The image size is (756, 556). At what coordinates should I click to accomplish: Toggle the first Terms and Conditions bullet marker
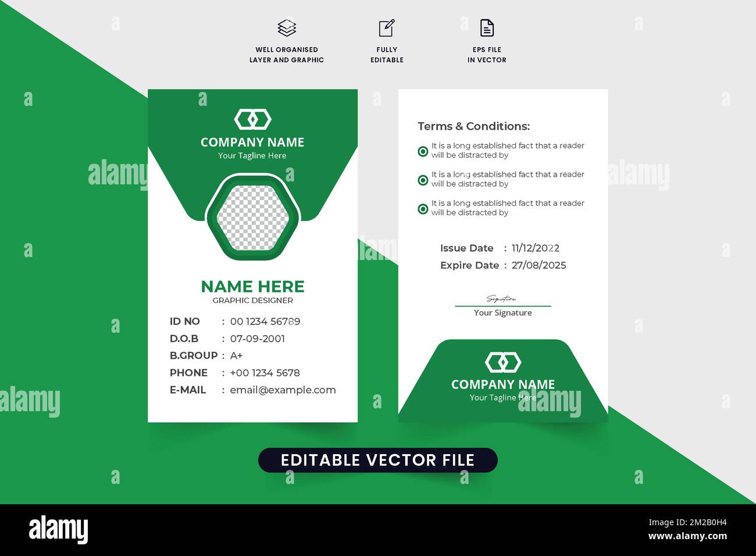(422, 151)
